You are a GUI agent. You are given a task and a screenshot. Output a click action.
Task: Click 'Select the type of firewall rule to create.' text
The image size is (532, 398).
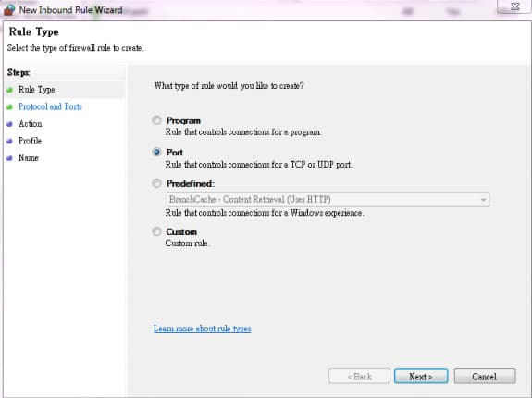pyautogui.click(x=75, y=48)
